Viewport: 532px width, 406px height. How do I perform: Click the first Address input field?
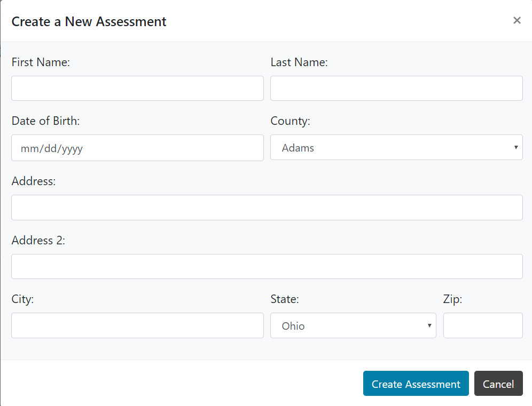pos(267,208)
